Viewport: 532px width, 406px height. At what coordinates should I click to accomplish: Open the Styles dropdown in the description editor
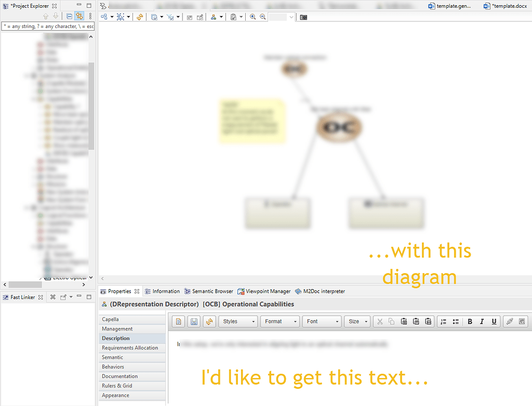(x=238, y=321)
